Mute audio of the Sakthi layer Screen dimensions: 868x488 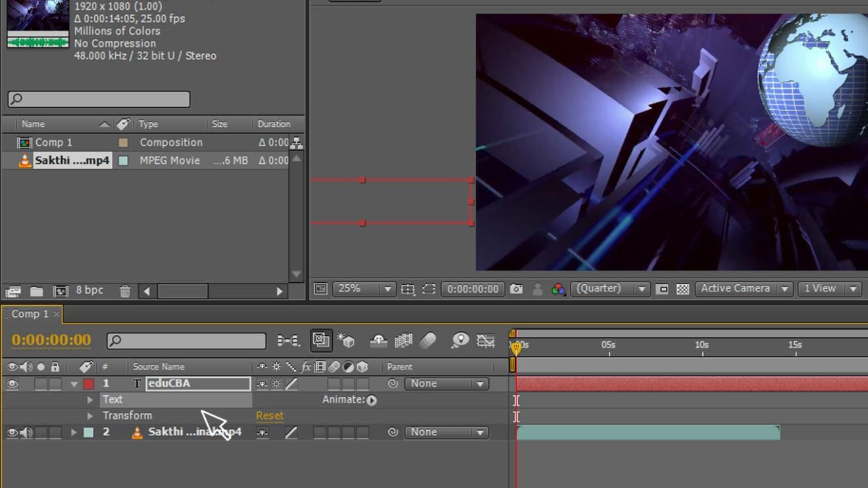[x=26, y=433]
